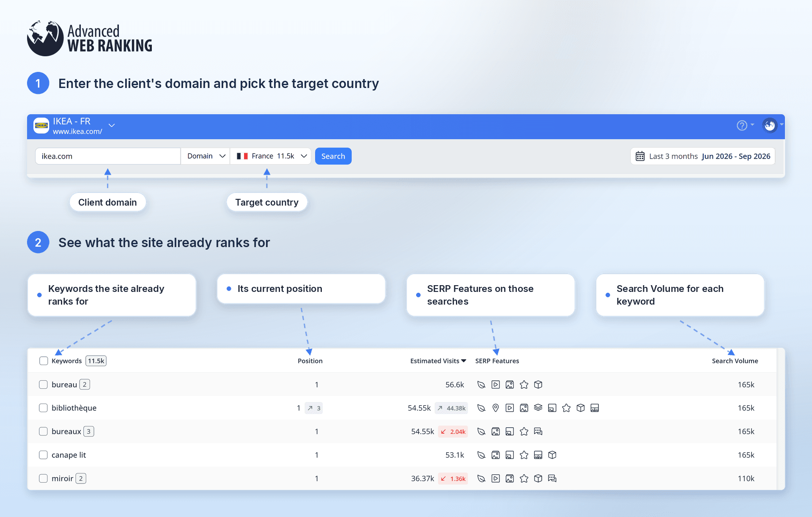Click the image carousel icon in canape lit row
Image resolution: width=812 pixels, height=517 pixels.
(538, 455)
